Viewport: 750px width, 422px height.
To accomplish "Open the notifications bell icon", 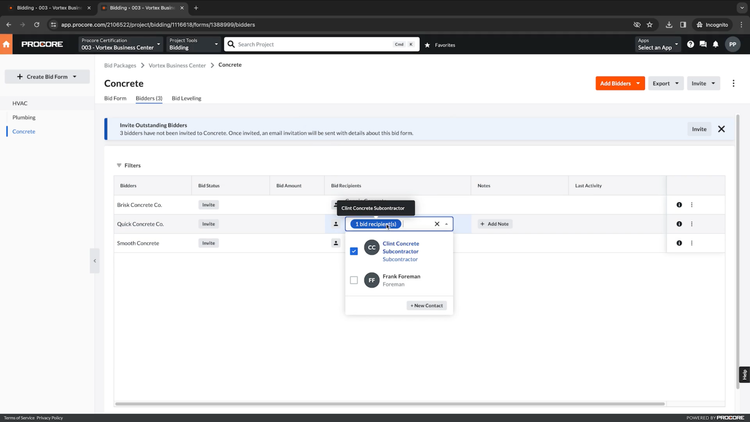I will pos(716,44).
